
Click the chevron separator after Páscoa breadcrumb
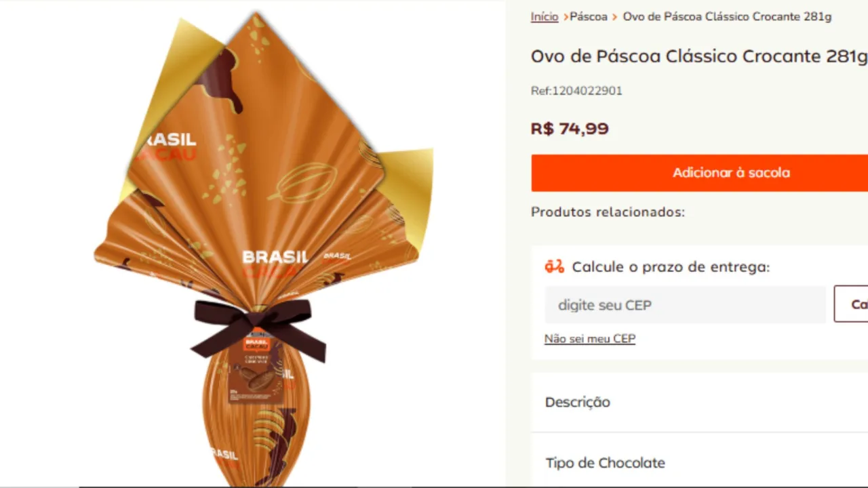point(615,16)
